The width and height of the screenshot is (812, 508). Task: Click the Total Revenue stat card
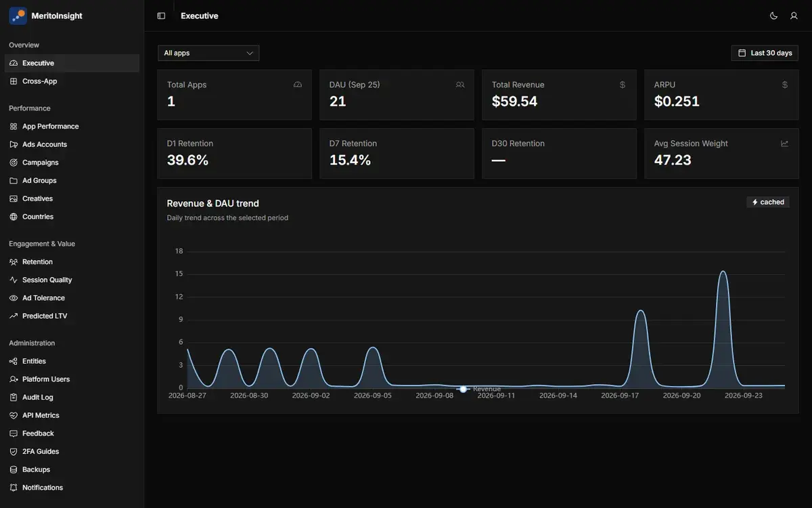[559, 95]
